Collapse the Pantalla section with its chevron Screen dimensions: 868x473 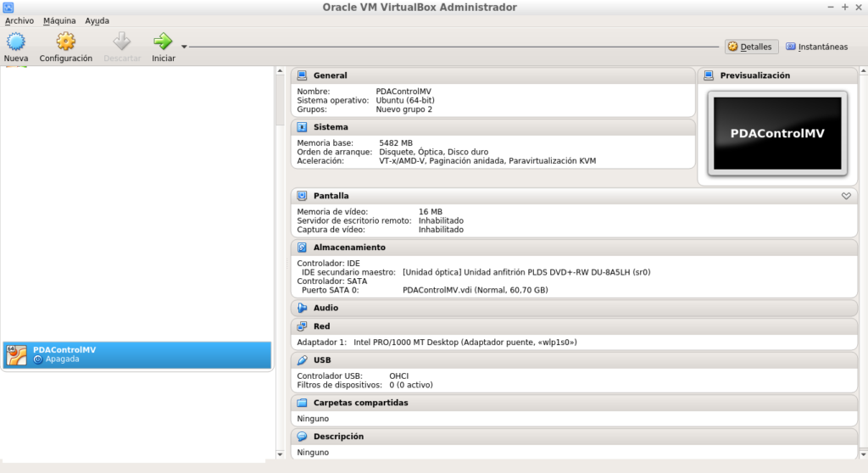[846, 196]
